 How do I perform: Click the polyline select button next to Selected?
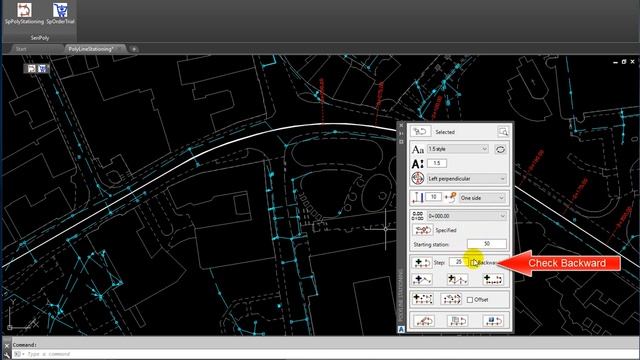click(420, 131)
